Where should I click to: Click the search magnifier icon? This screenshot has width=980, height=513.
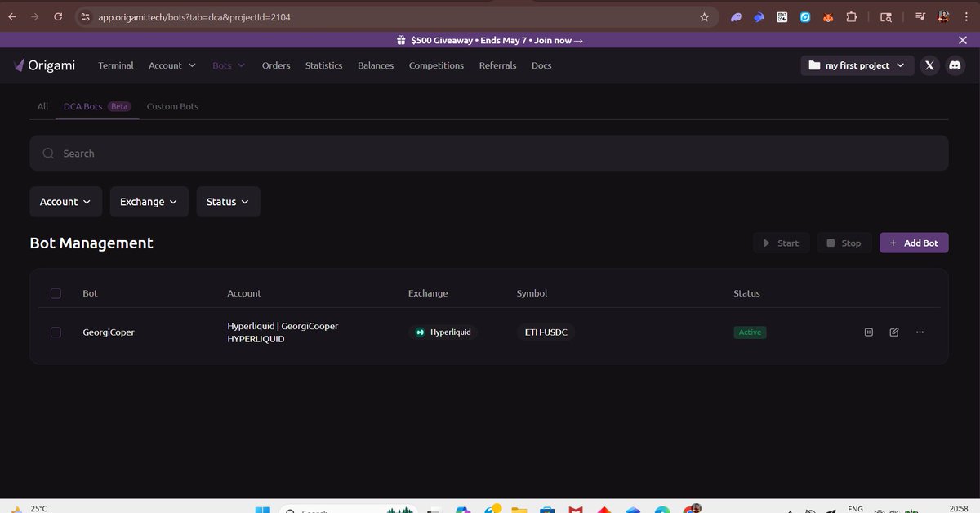(x=48, y=154)
